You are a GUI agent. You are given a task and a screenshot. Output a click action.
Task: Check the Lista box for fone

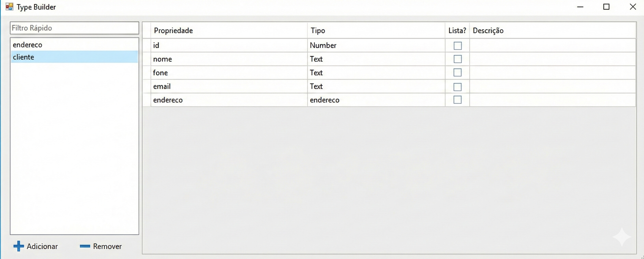pyautogui.click(x=458, y=73)
